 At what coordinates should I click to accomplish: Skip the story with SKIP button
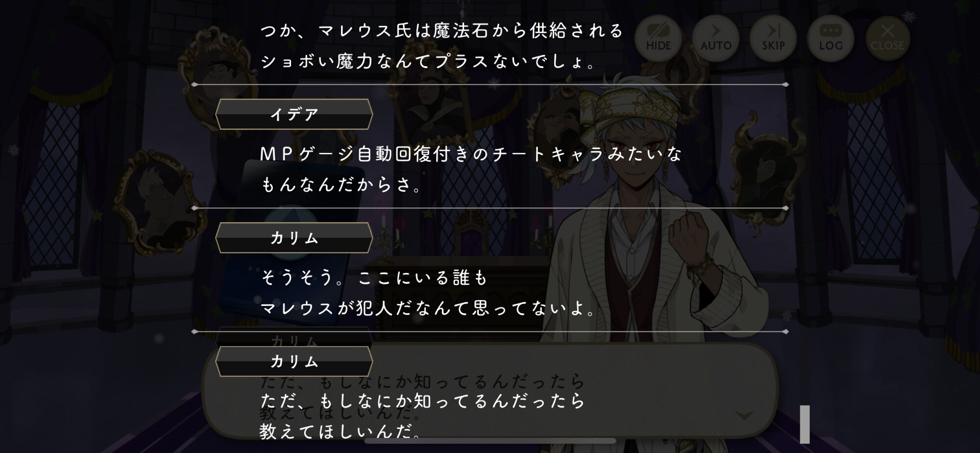pos(773,38)
